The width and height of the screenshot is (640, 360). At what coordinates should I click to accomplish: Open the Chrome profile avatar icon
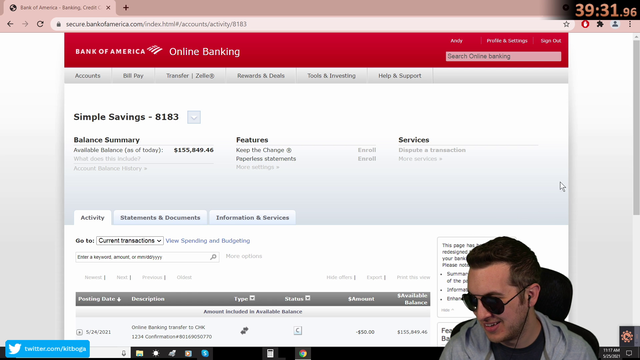coord(615,24)
